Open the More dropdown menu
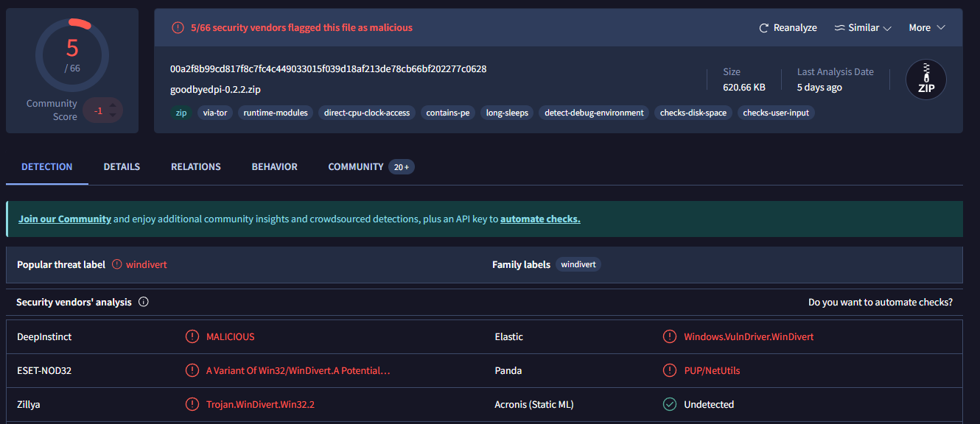The height and width of the screenshot is (424, 980). [926, 28]
